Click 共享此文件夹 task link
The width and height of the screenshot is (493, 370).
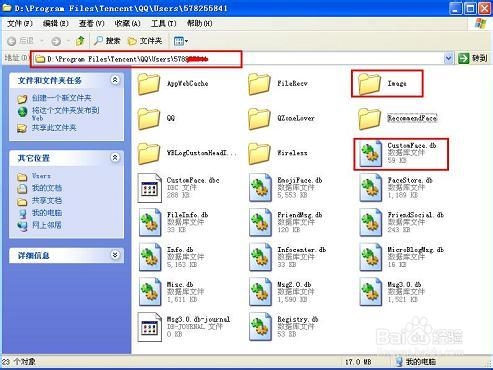click(54, 128)
